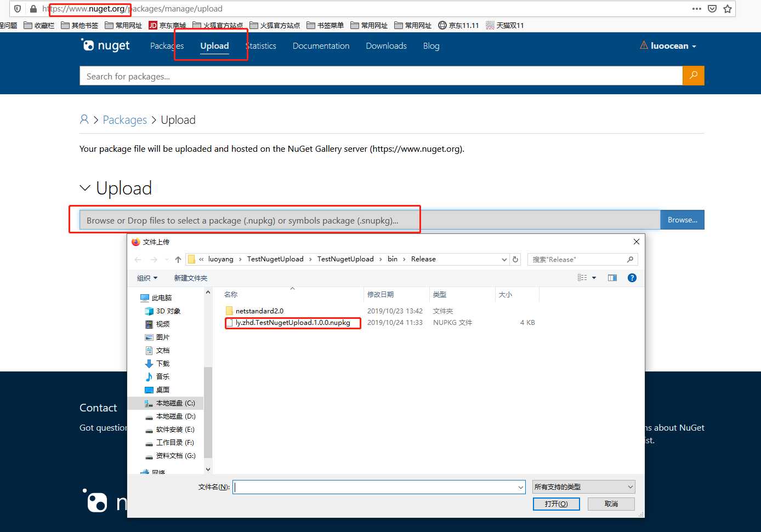This screenshot has height=532, width=761.
Task: Collapse the Upload section chevron
Action: pos(85,188)
